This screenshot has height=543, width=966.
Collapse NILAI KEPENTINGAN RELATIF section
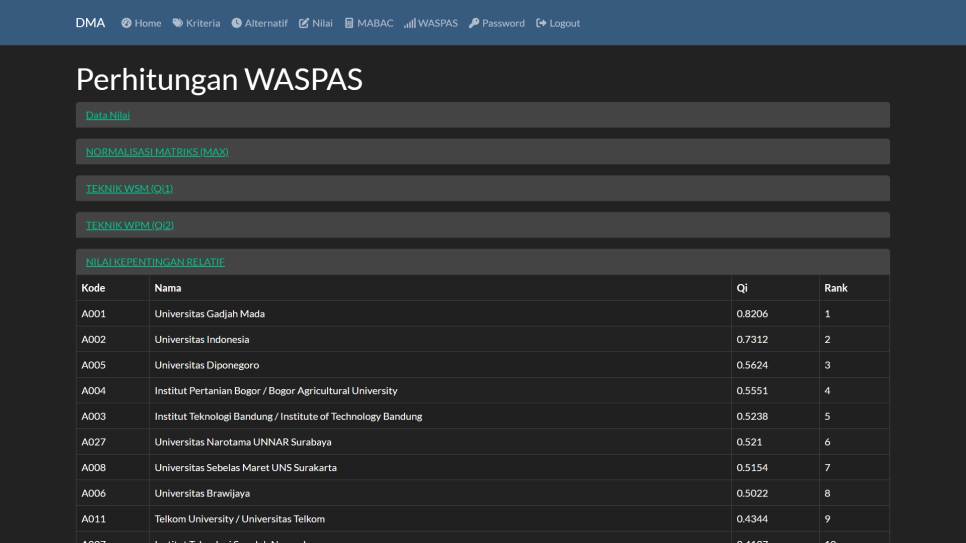(x=155, y=262)
